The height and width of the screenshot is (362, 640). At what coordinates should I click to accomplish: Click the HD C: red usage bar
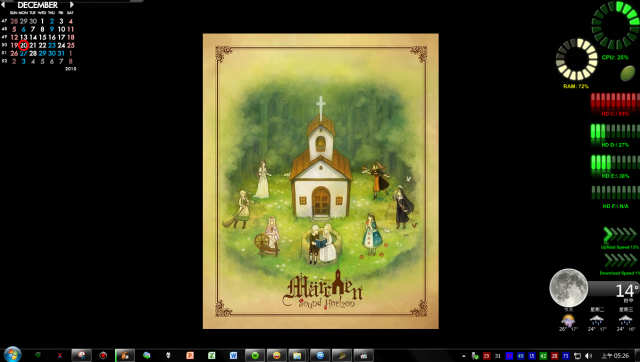(615, 101)
